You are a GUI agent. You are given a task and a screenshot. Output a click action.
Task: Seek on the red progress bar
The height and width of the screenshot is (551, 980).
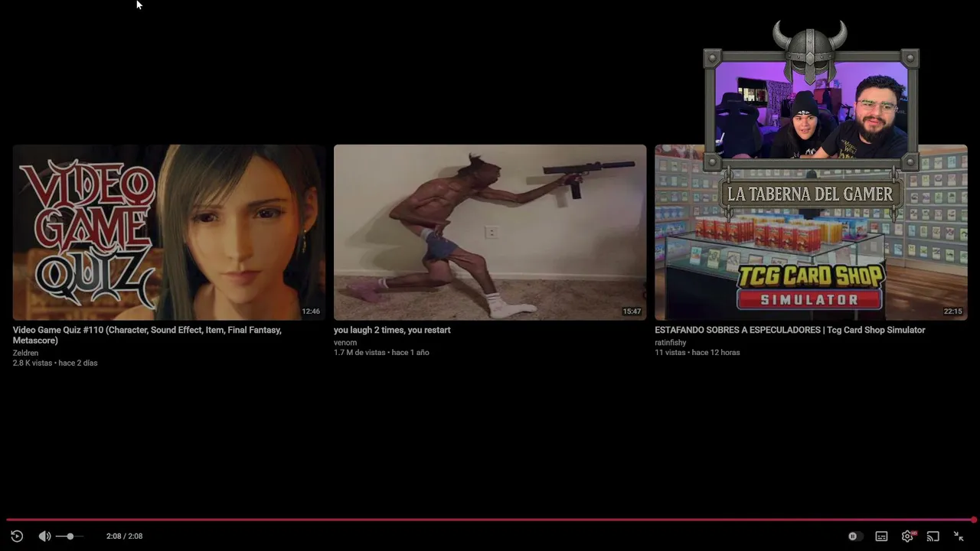490,520
